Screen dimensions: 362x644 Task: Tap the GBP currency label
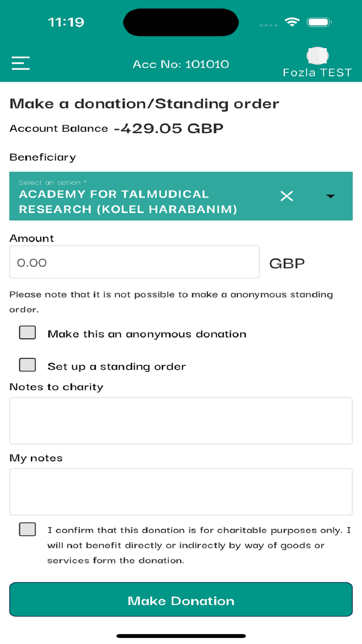(x=287, y=263)
